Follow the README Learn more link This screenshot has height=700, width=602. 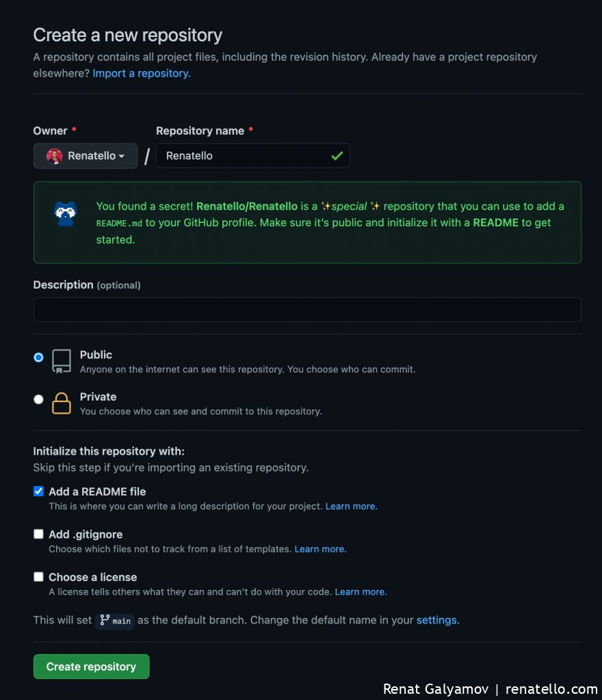click(351, 507)
